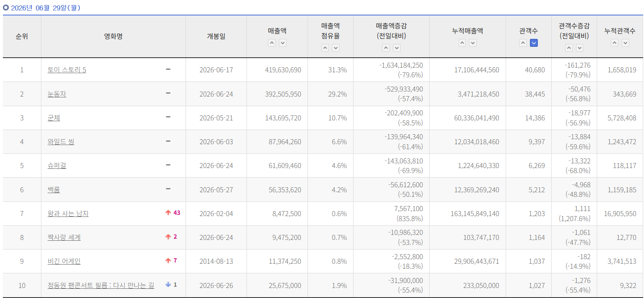644x298 pixels.
Task: Sort 누적관객수 column descending arrow
Action: [x=625, y=43]
